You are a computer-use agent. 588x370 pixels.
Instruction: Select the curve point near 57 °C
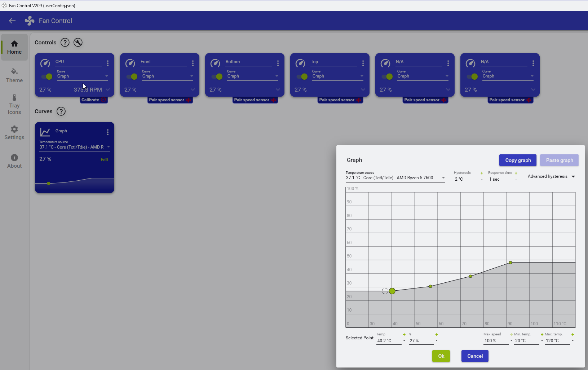point(430,286)
